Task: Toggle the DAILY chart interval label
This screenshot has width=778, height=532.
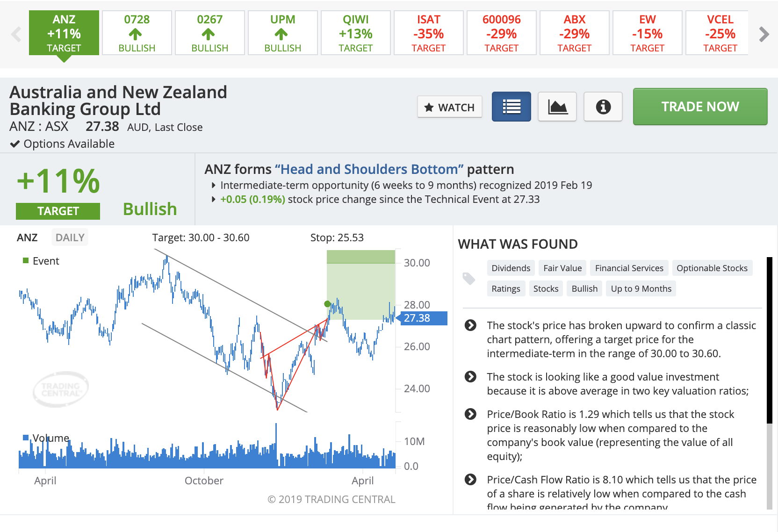Action: (70, 237)
